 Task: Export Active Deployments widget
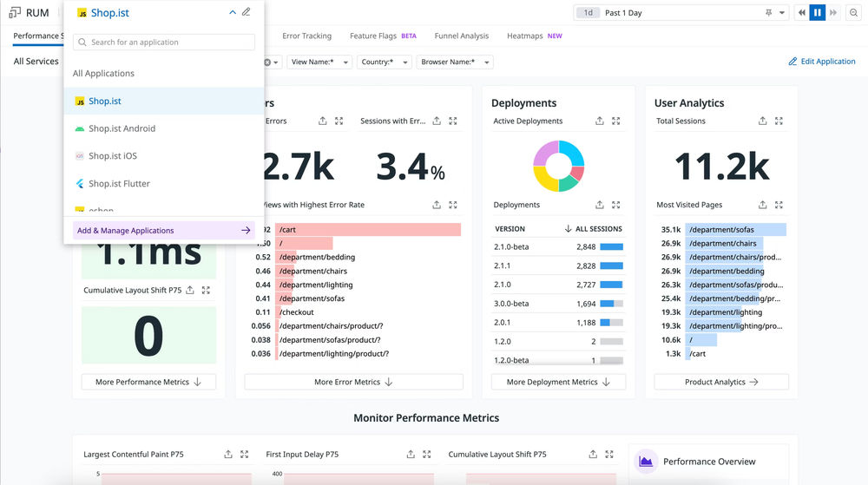click(x=600, y=121)
